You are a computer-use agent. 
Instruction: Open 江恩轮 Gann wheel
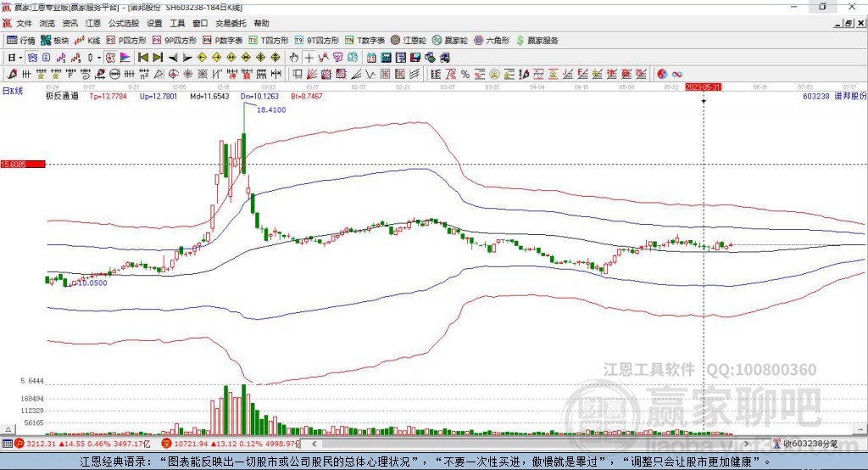click(409, 41)
